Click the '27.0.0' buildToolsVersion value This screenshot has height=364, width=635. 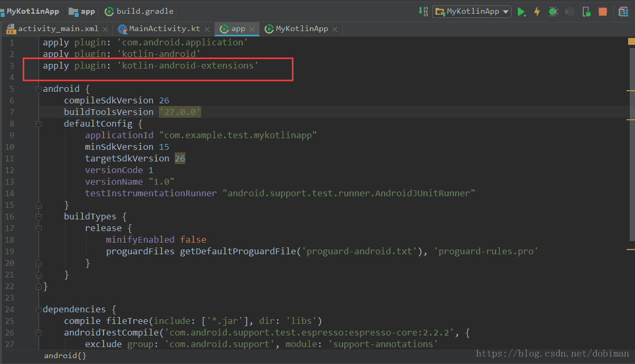point(180,112)
